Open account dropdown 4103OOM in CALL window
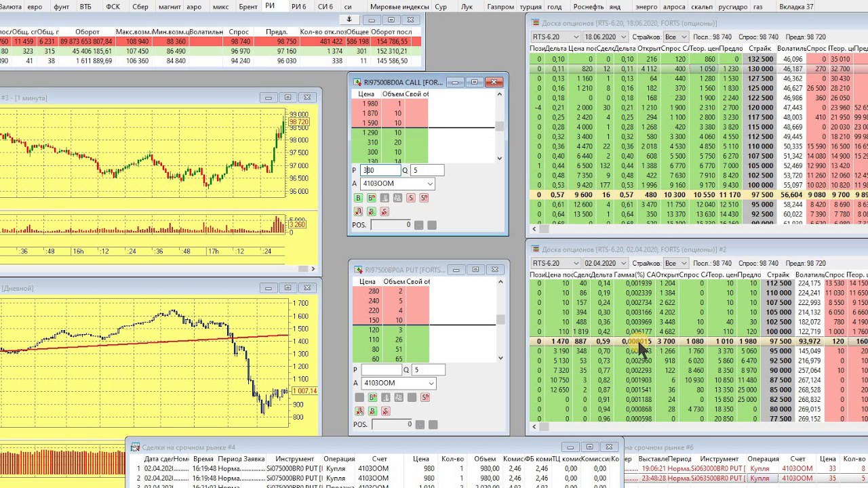This screenshot has height=488, width=868. (x=430, y=184)
